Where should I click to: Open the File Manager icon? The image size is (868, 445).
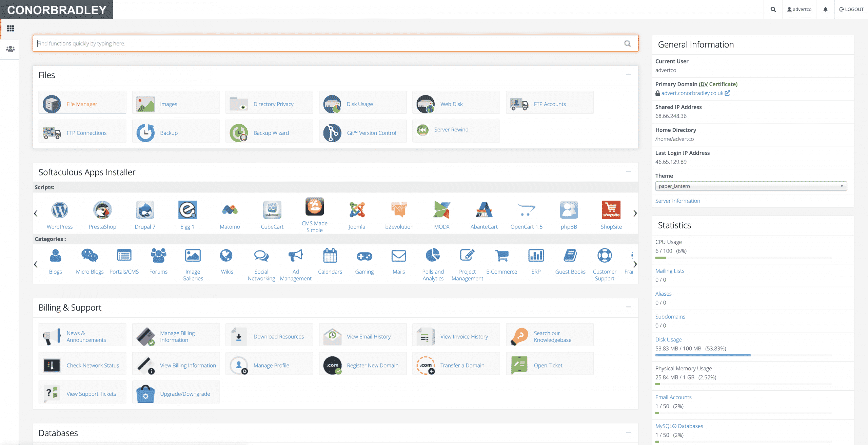52,104
